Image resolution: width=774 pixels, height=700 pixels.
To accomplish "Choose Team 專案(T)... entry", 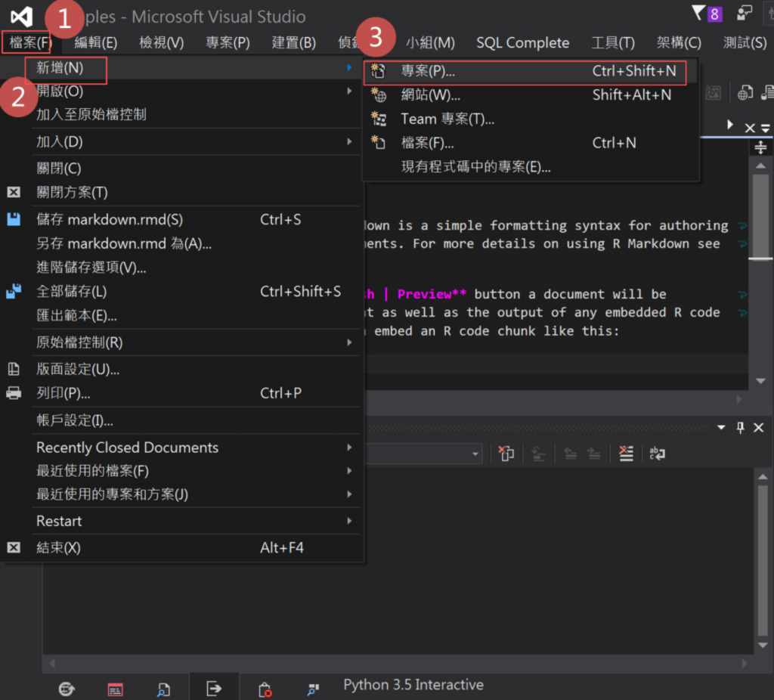I will tap(531, 119).
